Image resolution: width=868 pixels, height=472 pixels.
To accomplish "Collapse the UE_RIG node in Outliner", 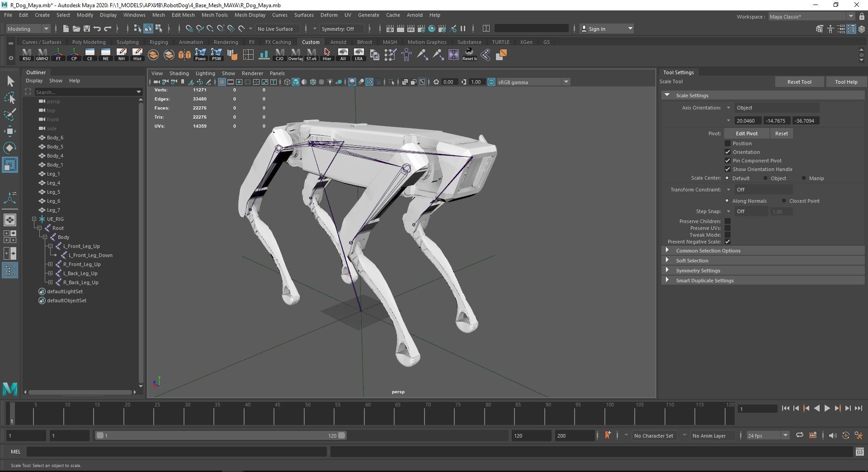I will [x=34, y=219].
